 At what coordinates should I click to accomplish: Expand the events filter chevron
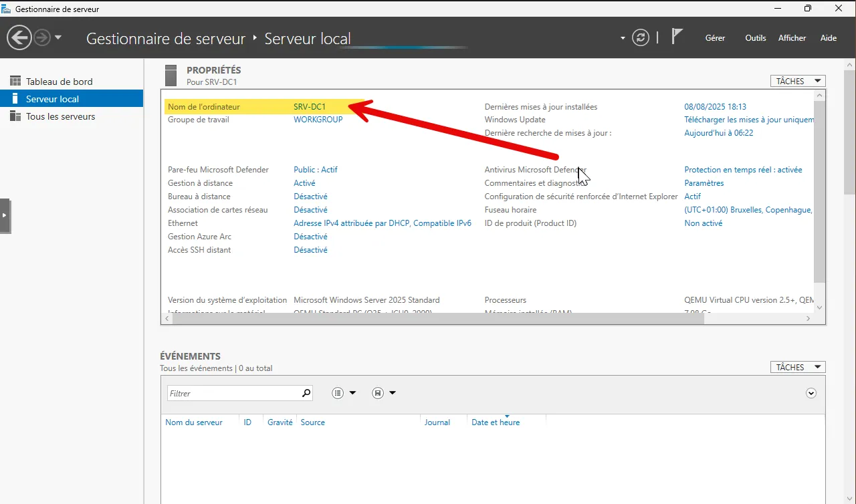point(811,393)
